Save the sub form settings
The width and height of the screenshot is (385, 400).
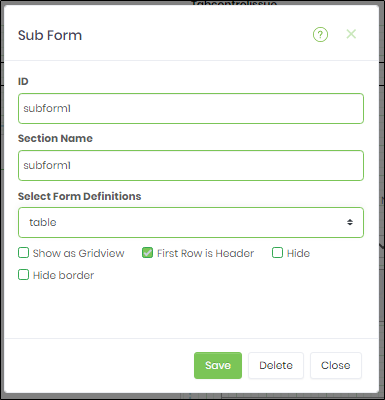[218, 365]
